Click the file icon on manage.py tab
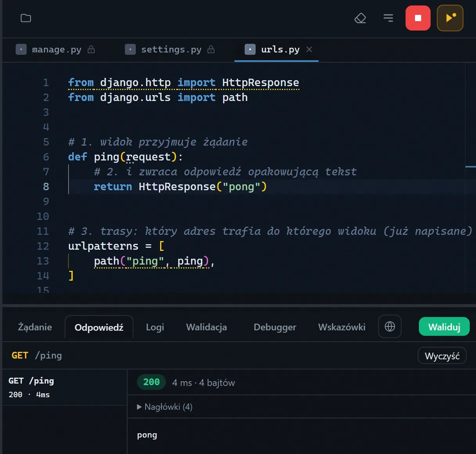 (21, 49)
